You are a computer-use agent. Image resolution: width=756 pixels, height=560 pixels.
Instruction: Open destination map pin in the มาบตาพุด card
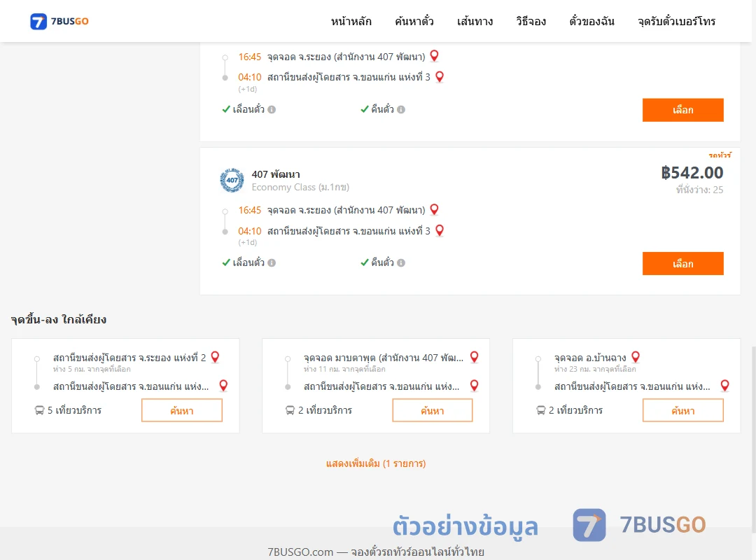[x=475, y=386]
